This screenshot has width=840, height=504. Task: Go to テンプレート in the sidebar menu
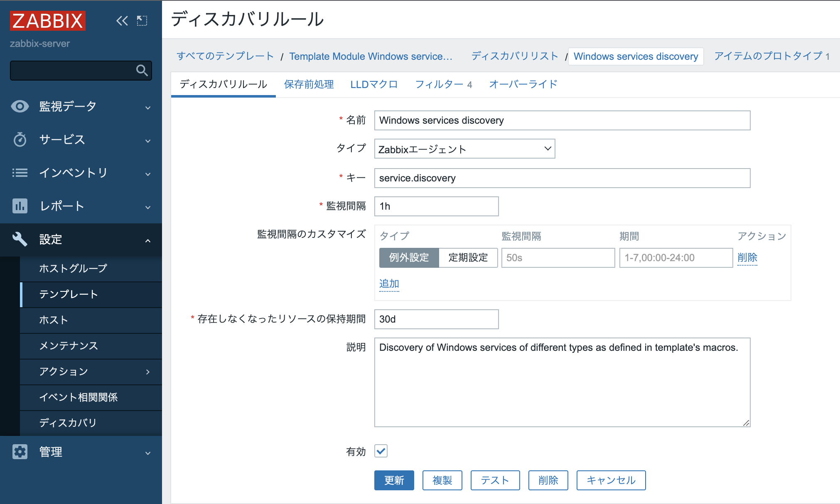pyautogui.click(x=69, y=294)
